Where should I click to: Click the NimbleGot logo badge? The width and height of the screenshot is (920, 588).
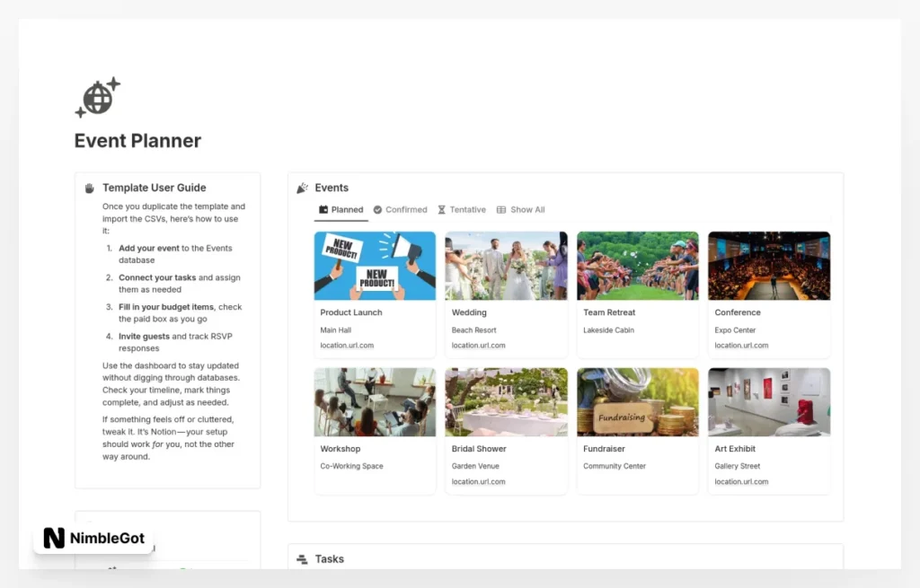coord(93,539)
